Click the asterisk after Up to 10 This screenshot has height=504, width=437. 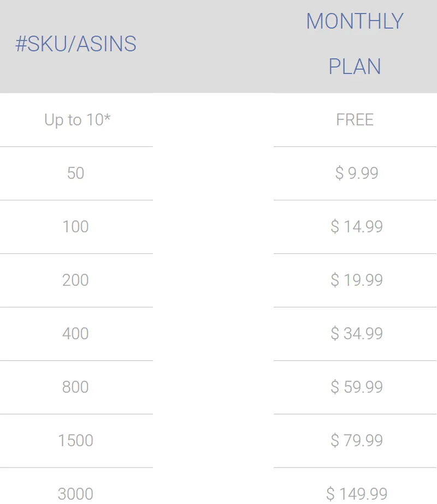pyautogui.click(x=108, y=117)
